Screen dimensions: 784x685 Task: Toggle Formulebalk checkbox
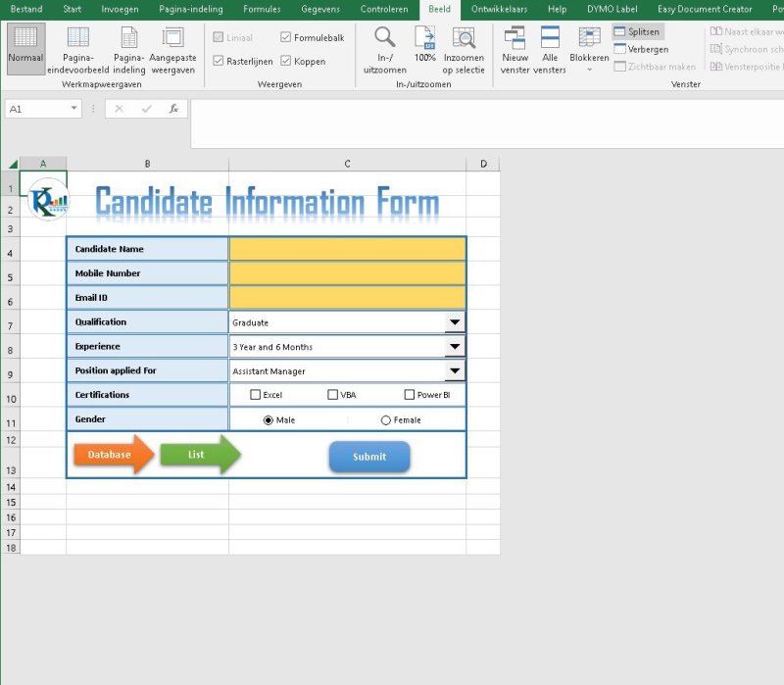point(285,37)
